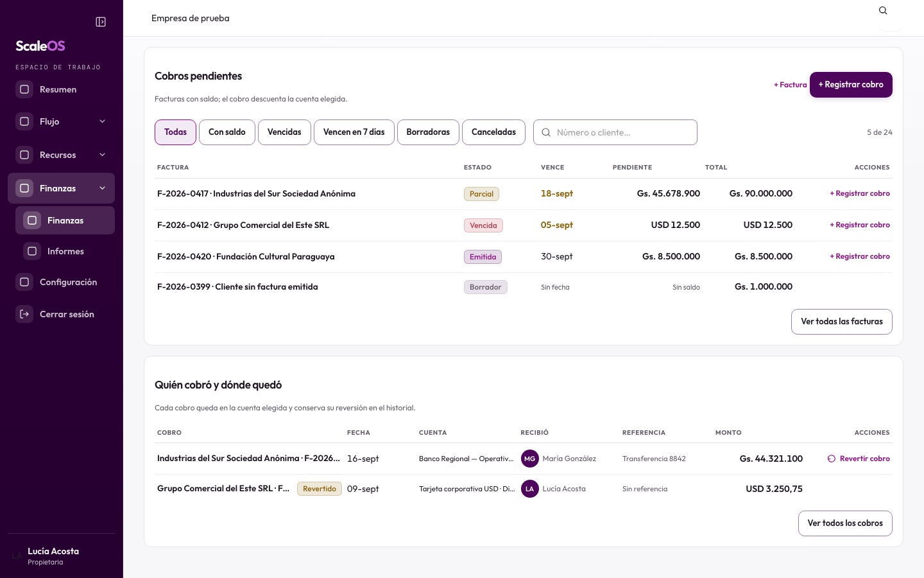Image resolution: width=924 pixels, height=578 pixels.
Task: Click the 18-sept due date
Action: 557,193
